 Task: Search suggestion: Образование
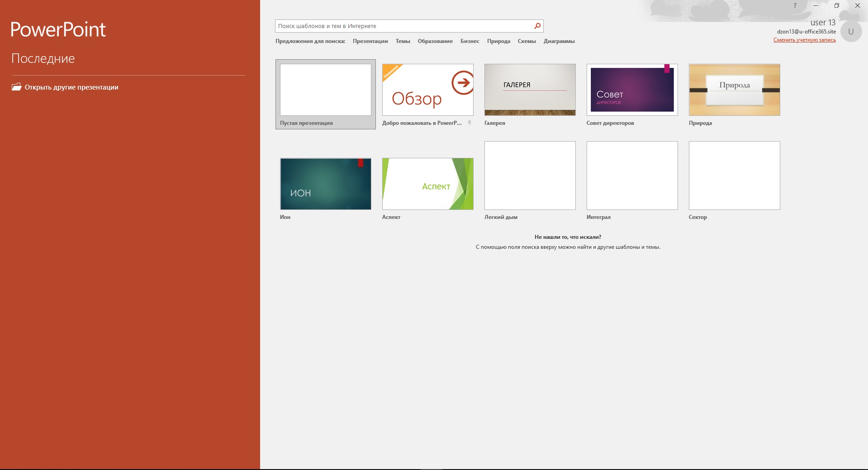pyautogui.click(x=435, y=41)
